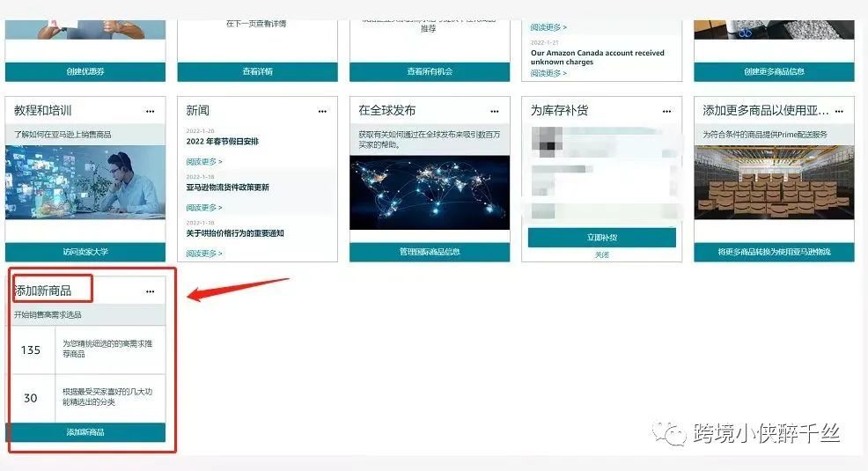Open options menu for 教程和培训 card
The width and height of the screenshot is (868, 471).
[150, 111]
